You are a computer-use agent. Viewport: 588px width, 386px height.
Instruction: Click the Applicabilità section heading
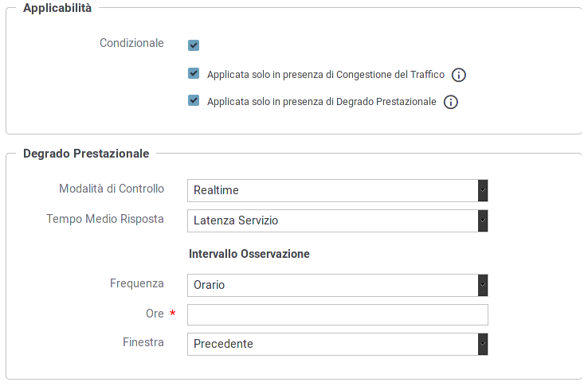tap(57, 8)
